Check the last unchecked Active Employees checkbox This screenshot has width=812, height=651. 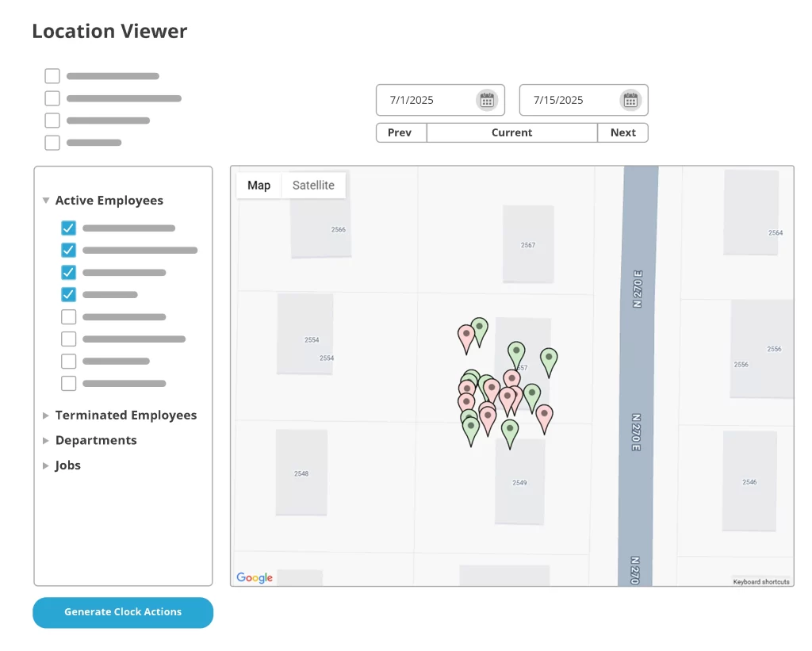[x=69, y=384]
